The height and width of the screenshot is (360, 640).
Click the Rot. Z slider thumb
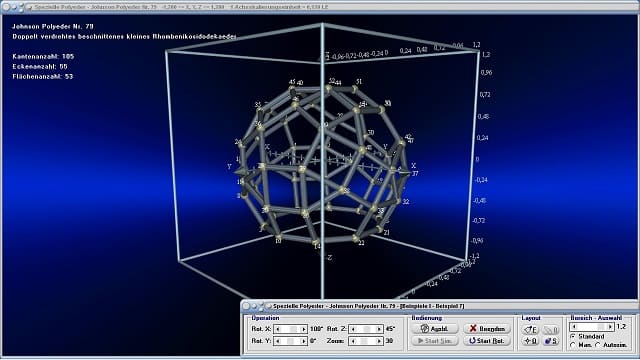tap(367, 329)
